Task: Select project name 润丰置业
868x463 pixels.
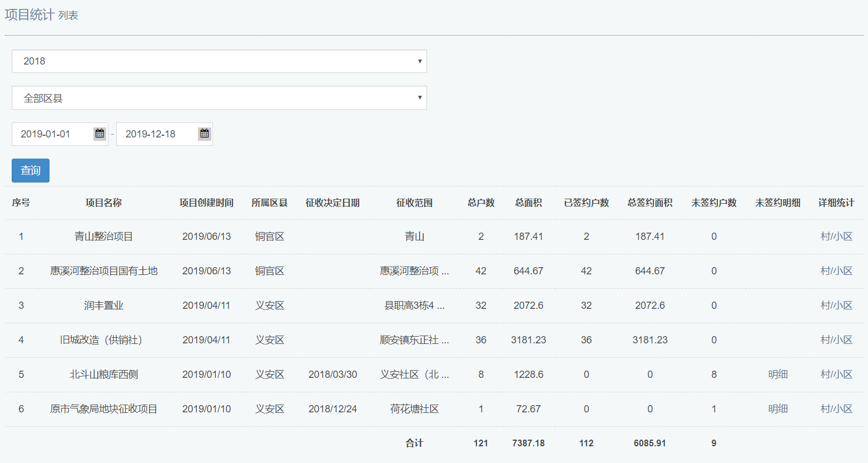Action: pos(103,306)
